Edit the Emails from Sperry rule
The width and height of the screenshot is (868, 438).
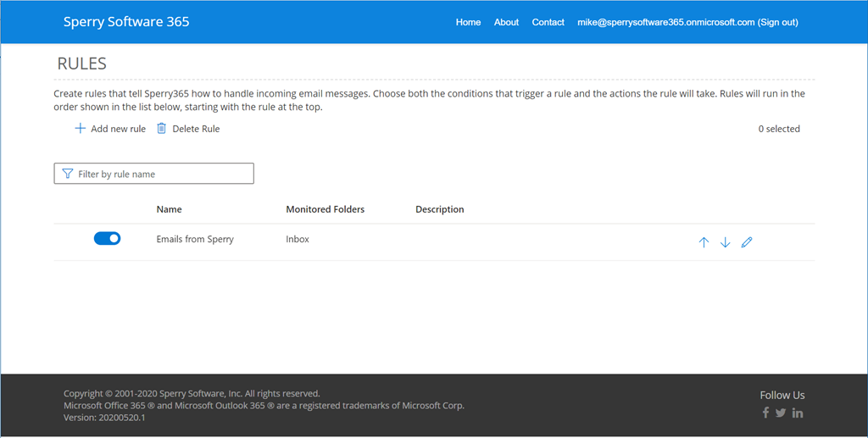(747, 242)
